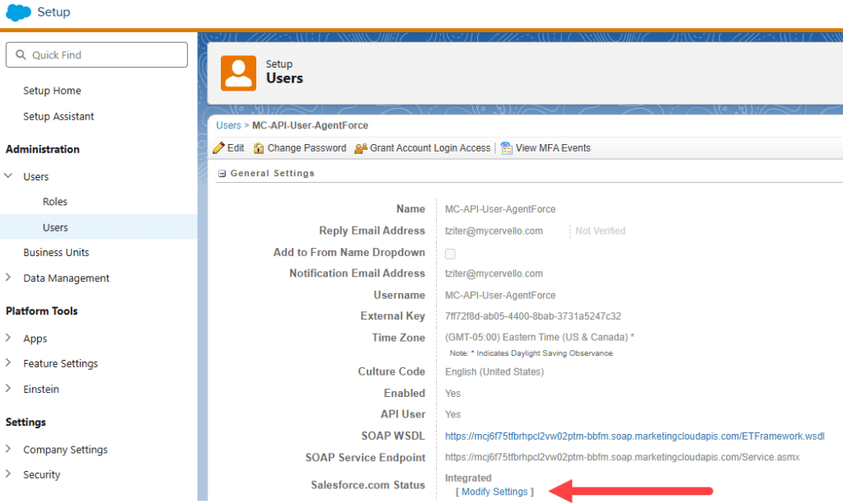
Task: Click the magnifier icon in Quick Find
Action: click(21, 55)
